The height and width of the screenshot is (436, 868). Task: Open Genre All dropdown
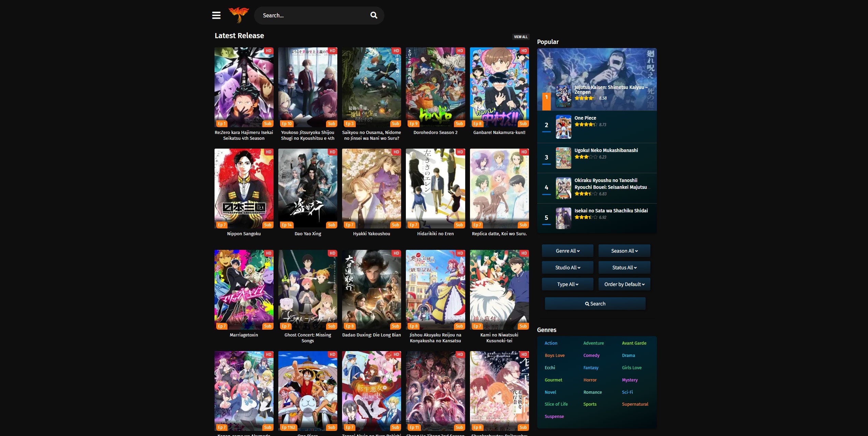568,251
